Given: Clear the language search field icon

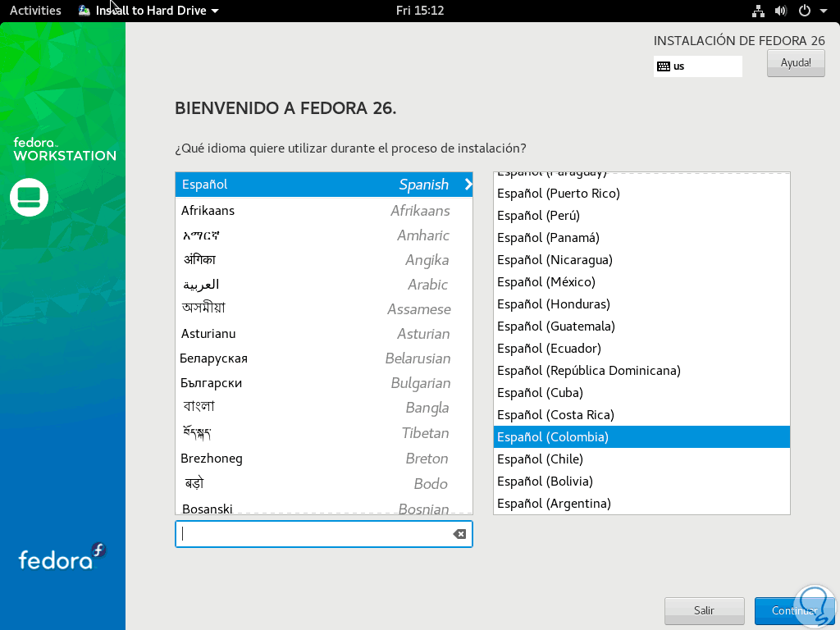Looking at the screenshot, I should [459, 534].
